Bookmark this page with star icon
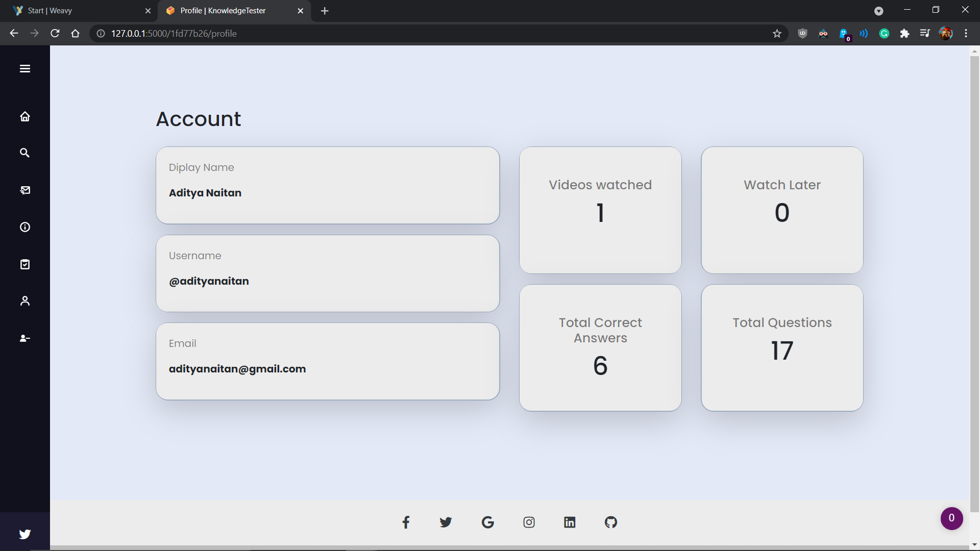Viewport: 980px width, 551px height. [777, 34]
